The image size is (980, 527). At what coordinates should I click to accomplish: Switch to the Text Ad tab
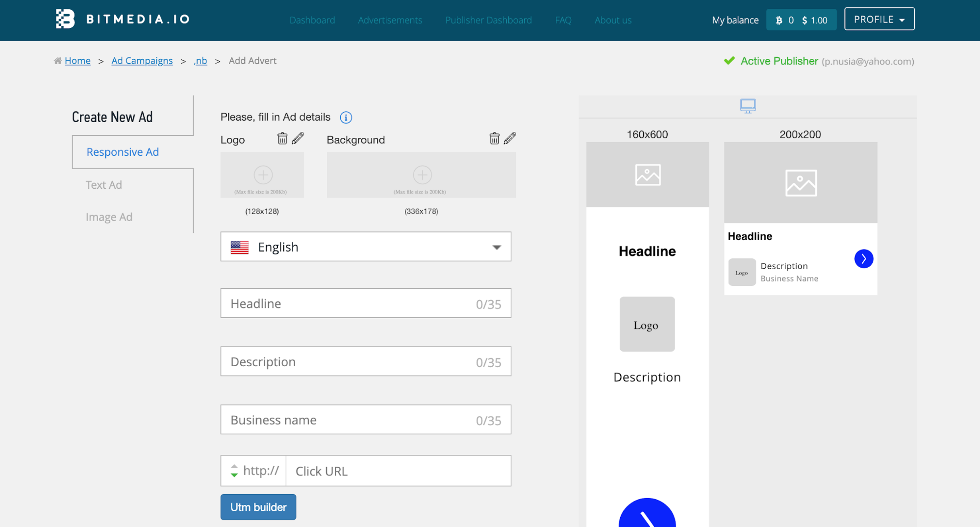pyautogui.click(x=104, y=185)
